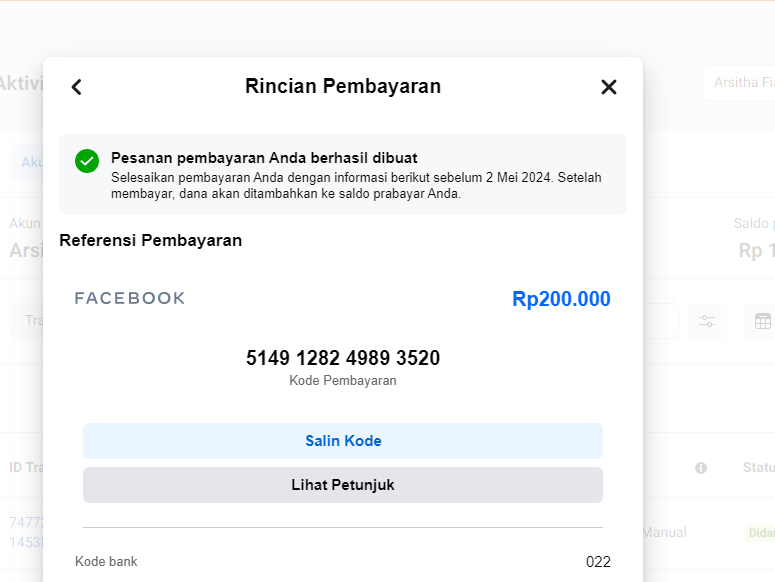Screen dimensions: 775x582
Task: Click the Rp200.000 amount
Action: (x=561, y=299)
